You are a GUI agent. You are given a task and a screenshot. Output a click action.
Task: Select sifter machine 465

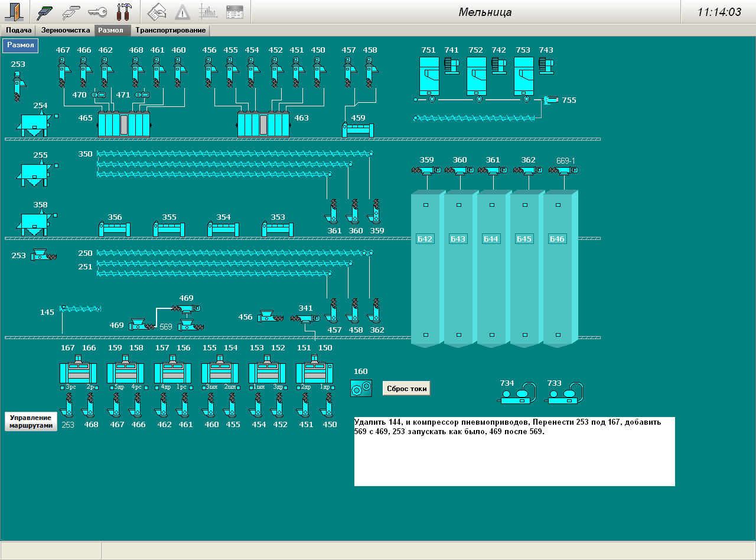pos(123,124)
